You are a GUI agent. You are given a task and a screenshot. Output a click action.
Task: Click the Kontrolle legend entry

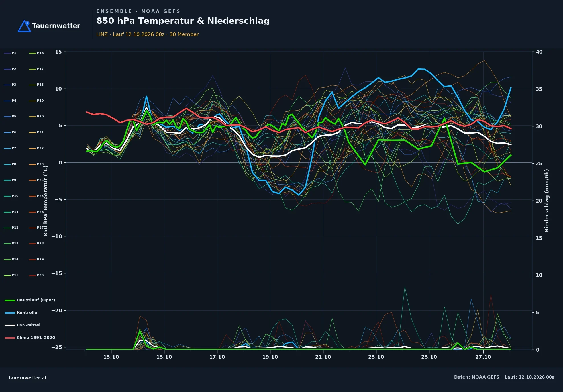click(21, 313)
